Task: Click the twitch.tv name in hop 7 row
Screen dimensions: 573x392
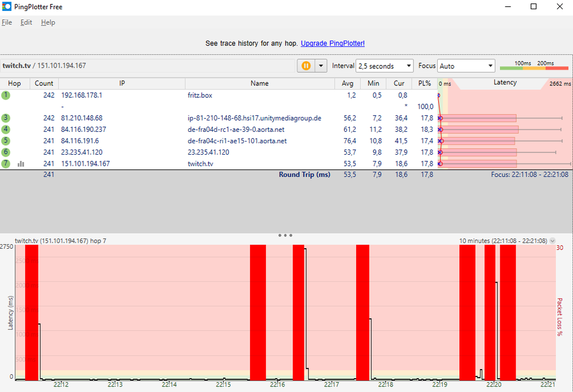Action: (x=200, y=163)
